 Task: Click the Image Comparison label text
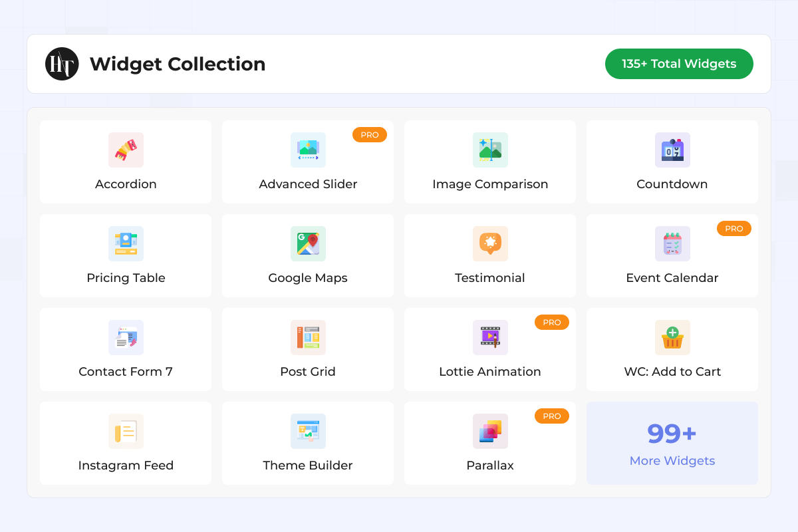coord(490,184)
